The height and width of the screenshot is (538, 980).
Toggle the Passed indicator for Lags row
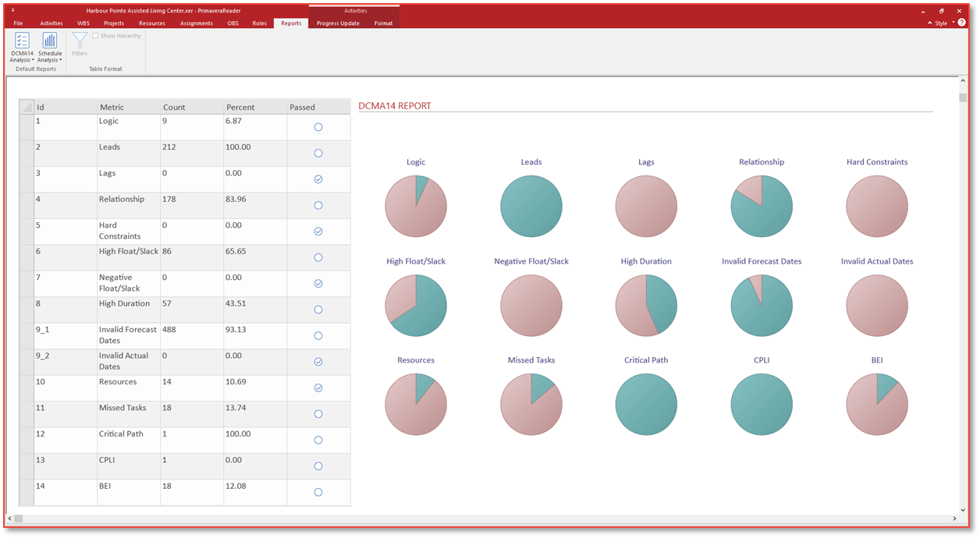(x=318, y=179)
